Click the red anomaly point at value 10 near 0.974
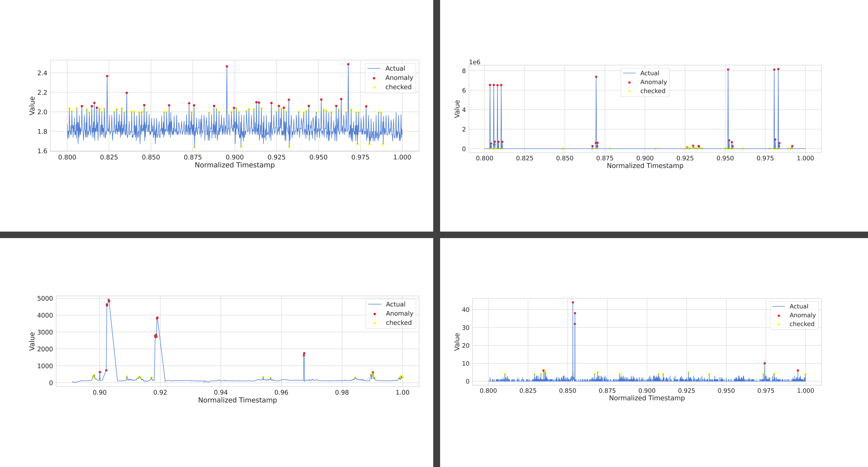 pyautogui.click(x=764, y=363)
